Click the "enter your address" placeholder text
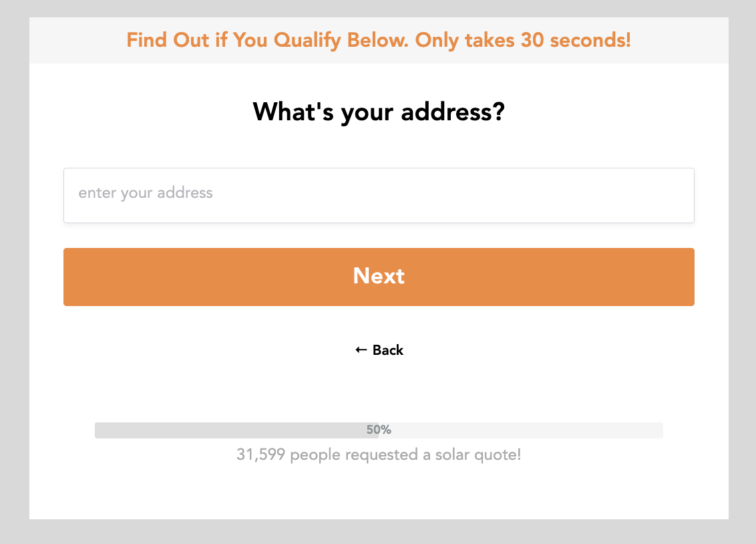This screenshot has width=756, height=544. [146, 193]
